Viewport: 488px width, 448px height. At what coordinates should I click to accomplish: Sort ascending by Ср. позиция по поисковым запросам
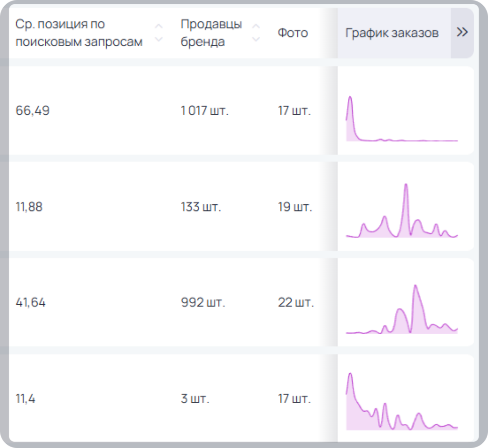(159, 26)
